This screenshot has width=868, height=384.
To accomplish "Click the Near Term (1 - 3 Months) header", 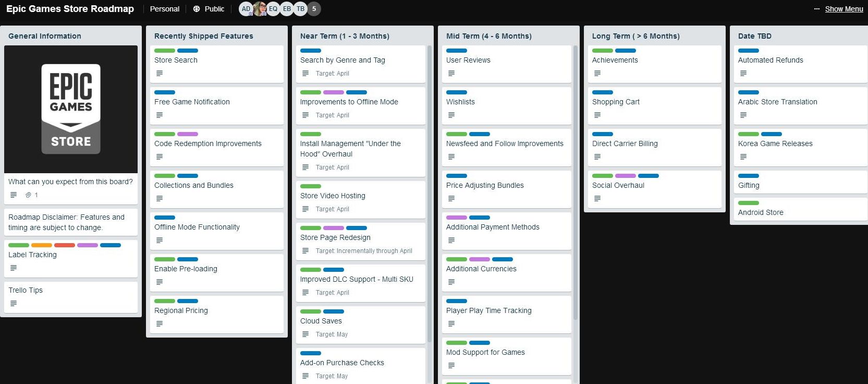I will [x=345, y=36].
